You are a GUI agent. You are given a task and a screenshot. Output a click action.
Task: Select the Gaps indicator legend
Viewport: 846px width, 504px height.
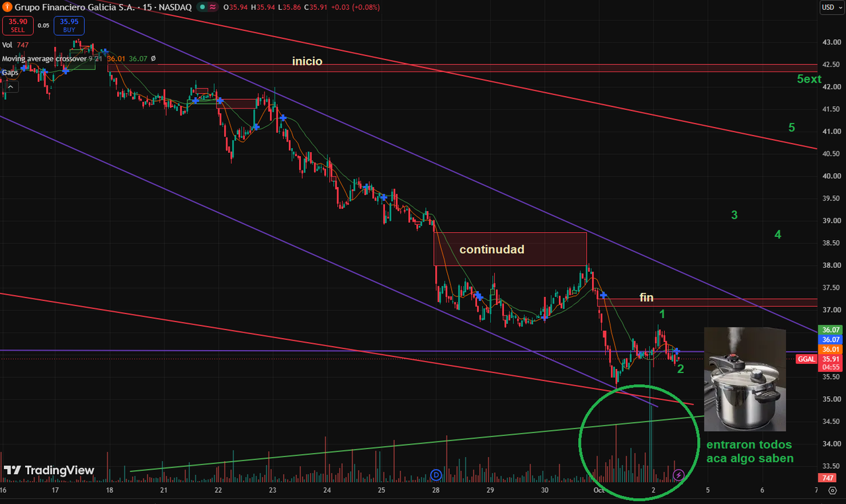[10, 72]
